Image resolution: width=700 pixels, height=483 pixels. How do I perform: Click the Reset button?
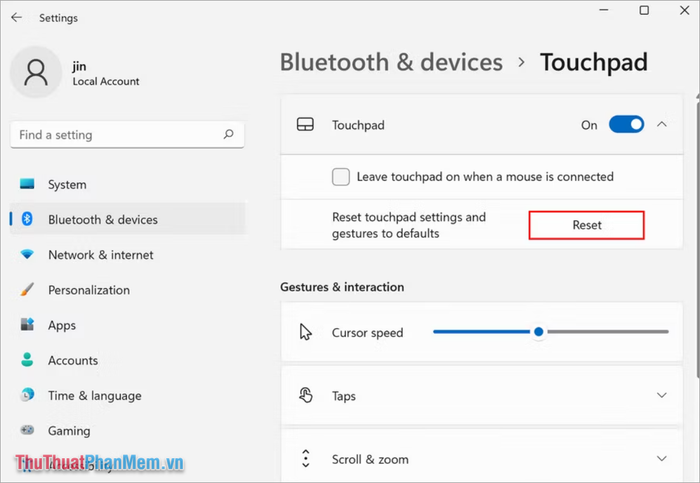(x=587, y=225)
